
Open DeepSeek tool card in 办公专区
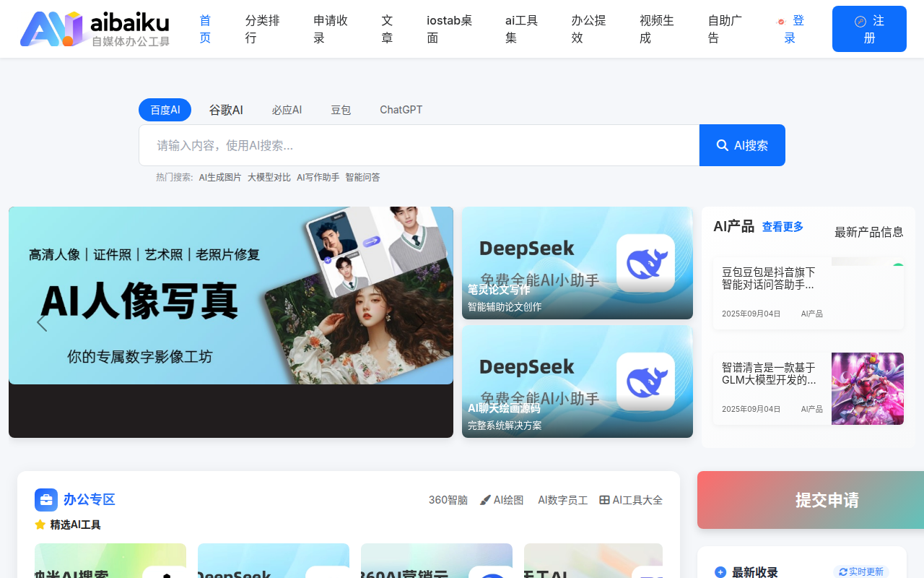click(274, 561)
